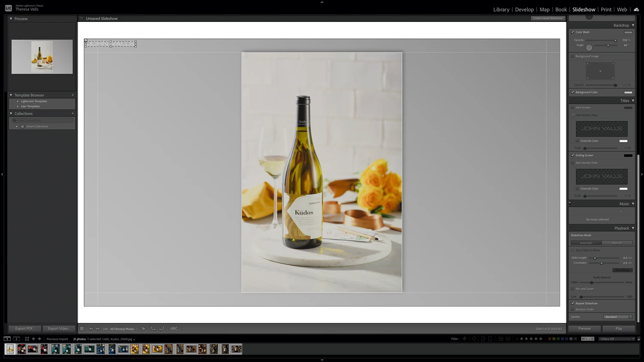Click the Lightroom Classic Lrc logo
The height and width of the screenshot is (362, 644).
coord(8,8)
